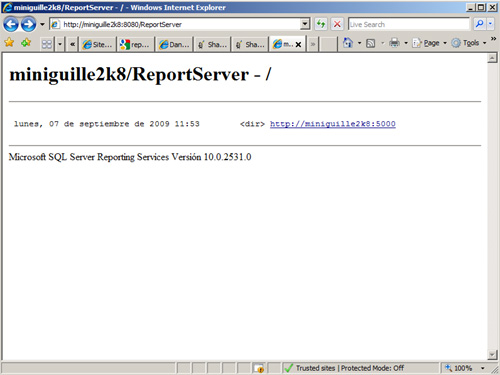The width and height of the screenshot is (500, 375).
Task: Click the vertical scrollbar up arrow
Action: pyautogui.click(x=492, y=58)
